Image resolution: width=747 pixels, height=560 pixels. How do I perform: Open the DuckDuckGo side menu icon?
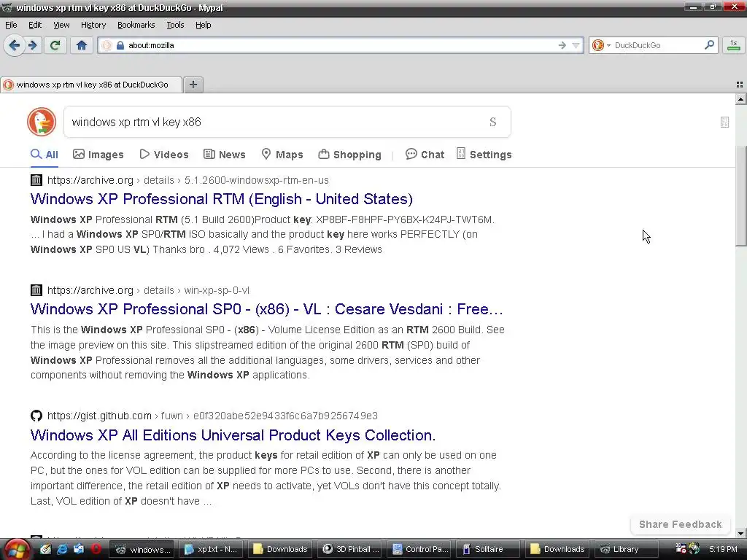(x=724, y=122)
